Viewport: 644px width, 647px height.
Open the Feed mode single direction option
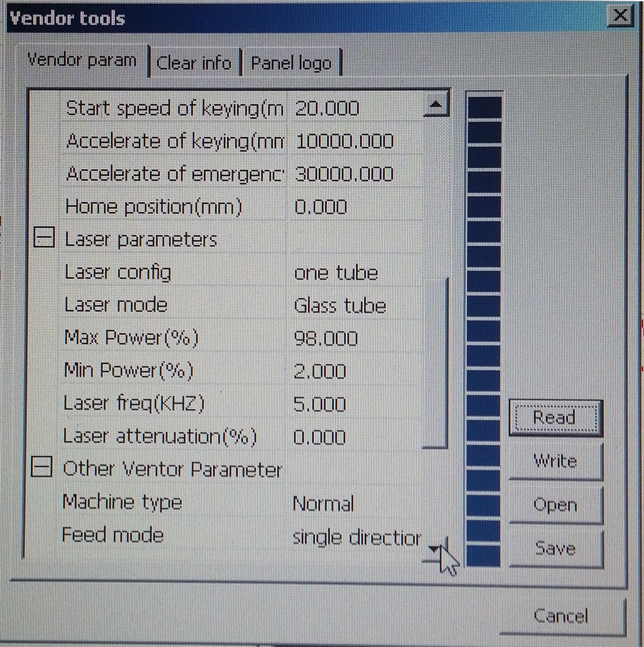(356, 538)
